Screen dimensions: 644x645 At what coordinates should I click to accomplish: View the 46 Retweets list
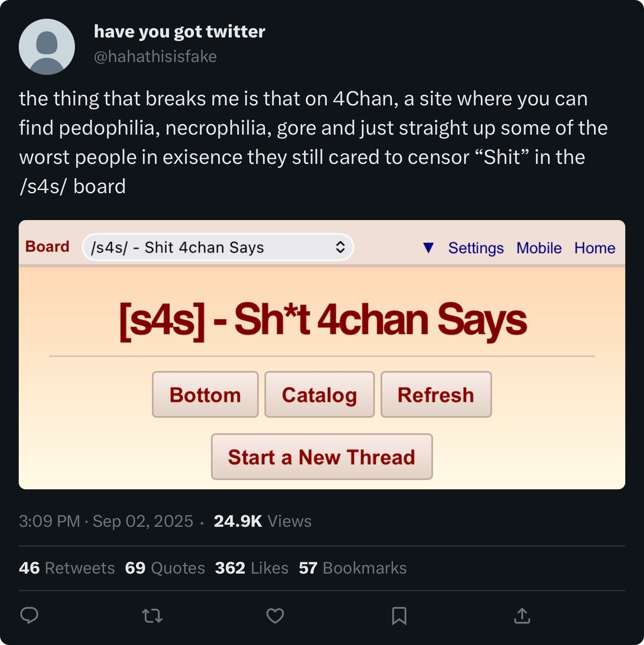click(67, 568)
